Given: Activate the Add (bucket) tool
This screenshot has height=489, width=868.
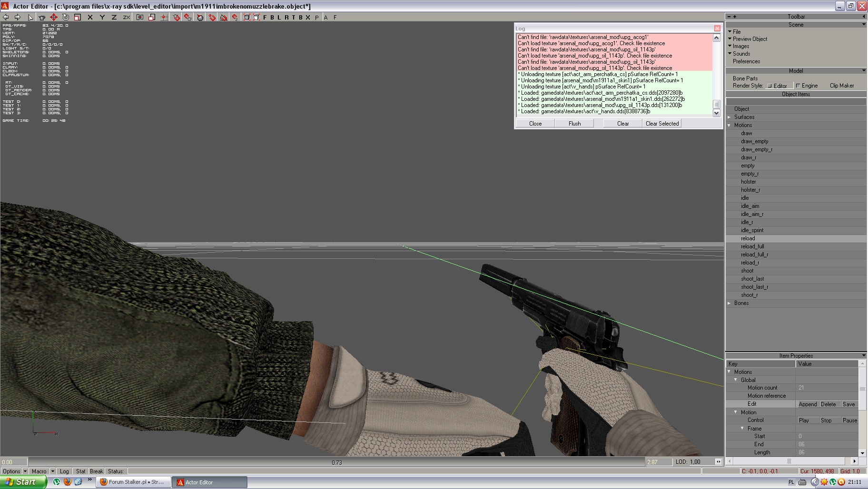Looking at the screenshot, I should (x=42, y=17).
